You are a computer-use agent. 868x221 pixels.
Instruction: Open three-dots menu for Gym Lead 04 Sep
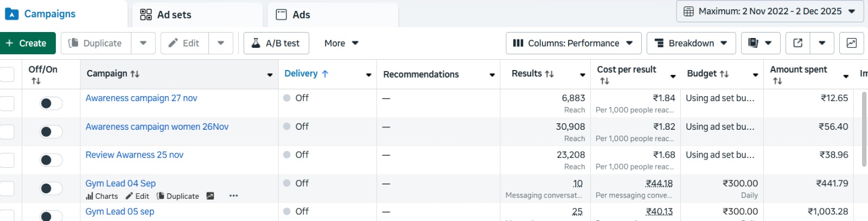pos(233,196)
